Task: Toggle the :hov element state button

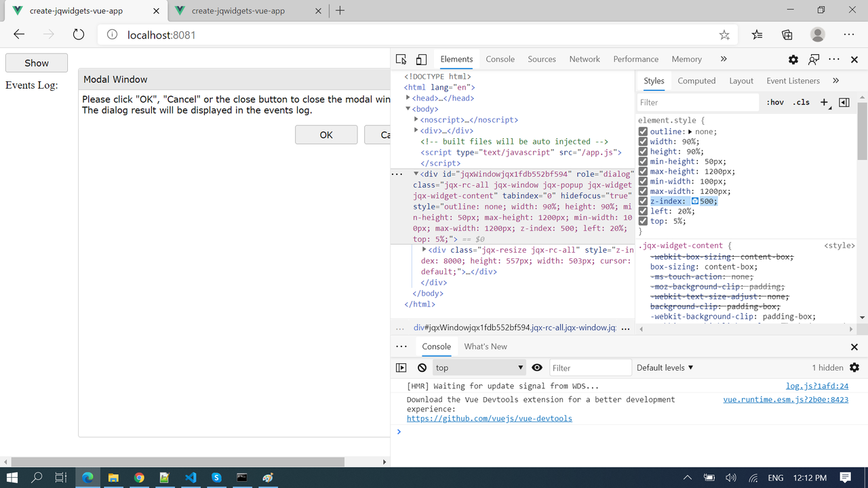Action: pos(775,102)
